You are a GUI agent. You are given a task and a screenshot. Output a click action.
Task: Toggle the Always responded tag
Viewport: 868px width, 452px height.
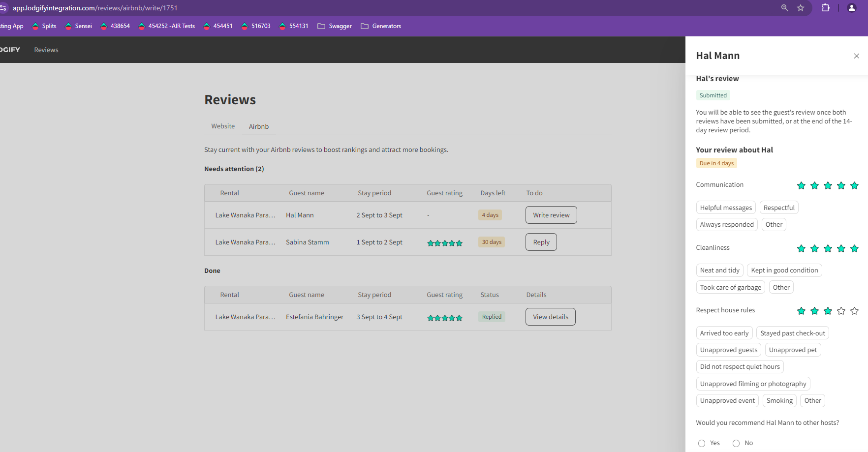[727, 224]
